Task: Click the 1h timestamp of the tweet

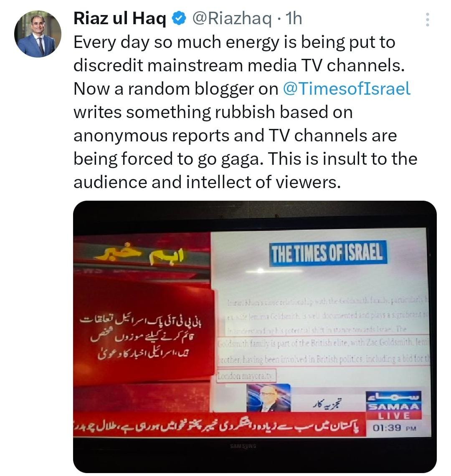Action: click(x=294, y=18)
